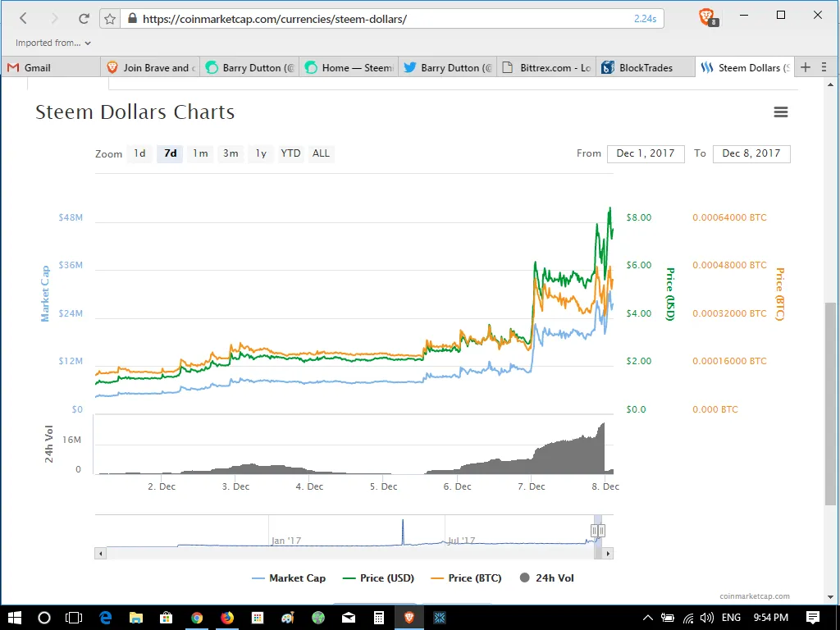The image size is (840, 630).
Task: Click the ENG language indicator
Action: pos(731,618)
